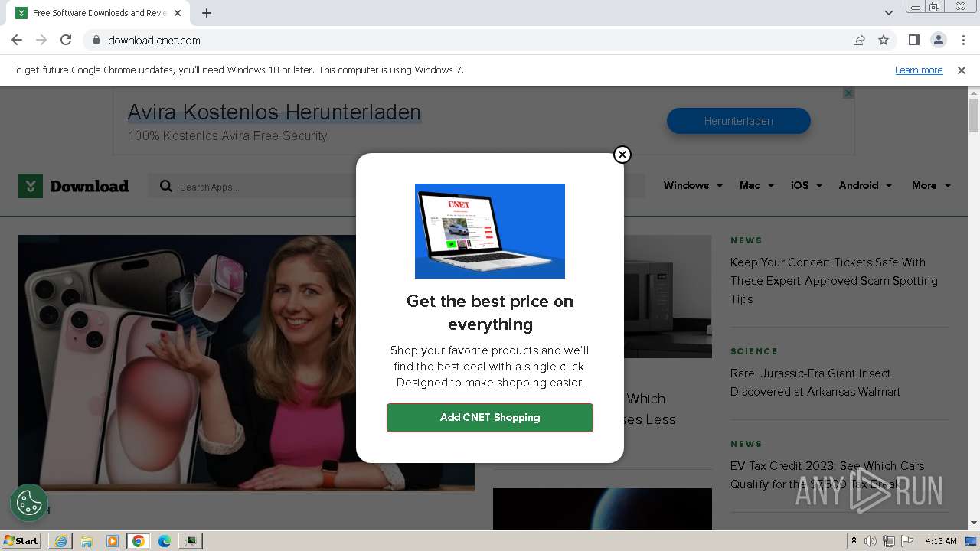
Task: Open a new tab
Action: tap(207, 13)
